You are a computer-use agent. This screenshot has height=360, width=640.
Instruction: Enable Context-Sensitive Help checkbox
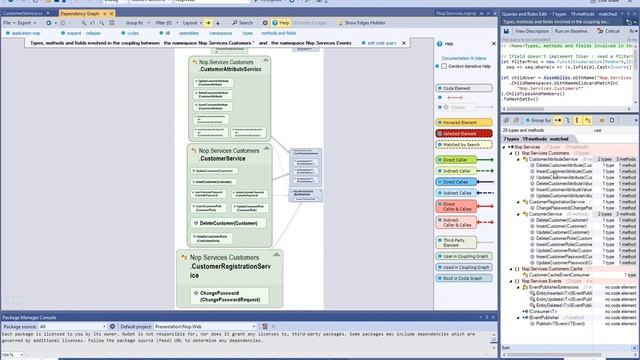(444, 66)
